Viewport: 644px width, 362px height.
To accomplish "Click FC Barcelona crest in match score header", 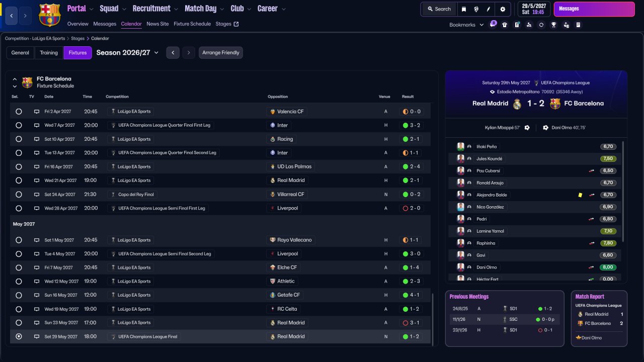I will tap(555, 104).
